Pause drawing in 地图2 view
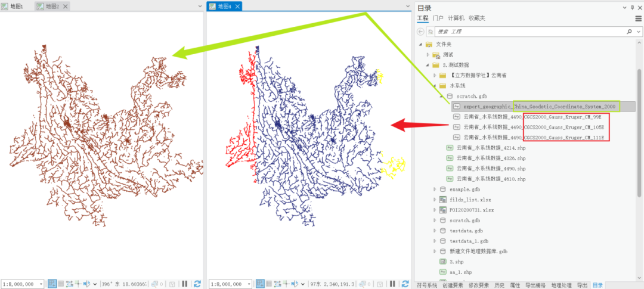The height and width of the screenshot is (289, 644). coord(185,284)
